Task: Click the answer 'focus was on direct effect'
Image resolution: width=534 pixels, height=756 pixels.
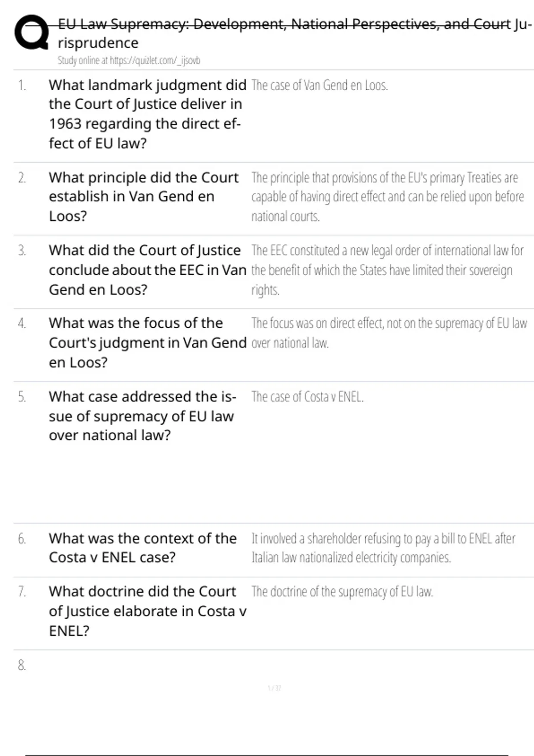Action: point(389,333)
